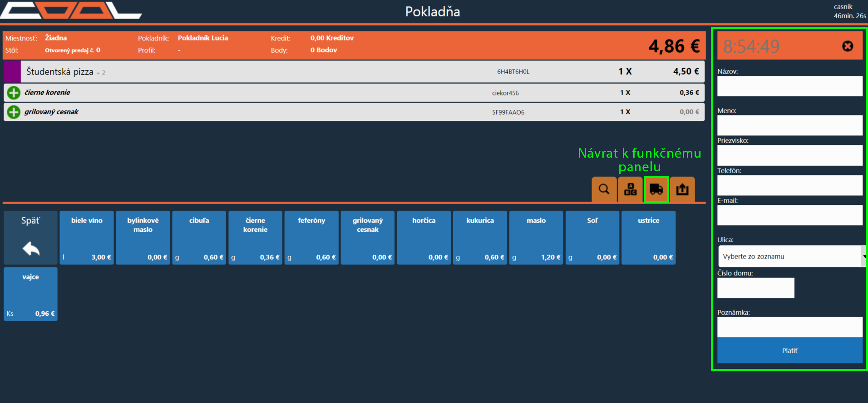Open the Ulica street dropdown

[791, 256]
